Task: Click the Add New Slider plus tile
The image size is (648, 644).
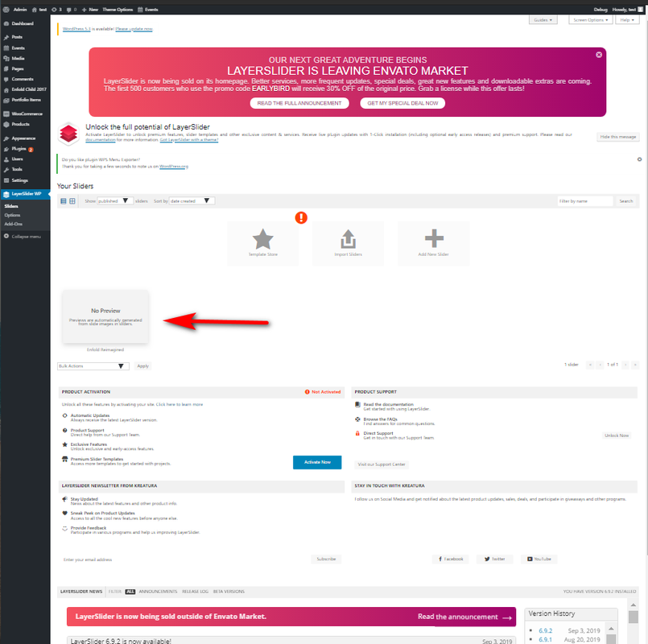Action: pyautogui.click(x=434, y=243)
